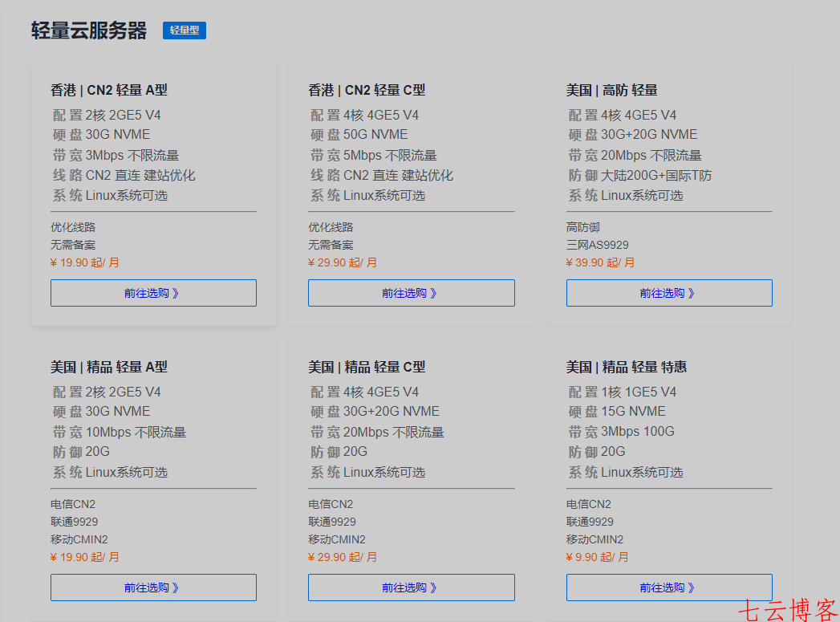Click the 前往选购 button for 香港 CN2 轻量 A型

pos(153,292)
